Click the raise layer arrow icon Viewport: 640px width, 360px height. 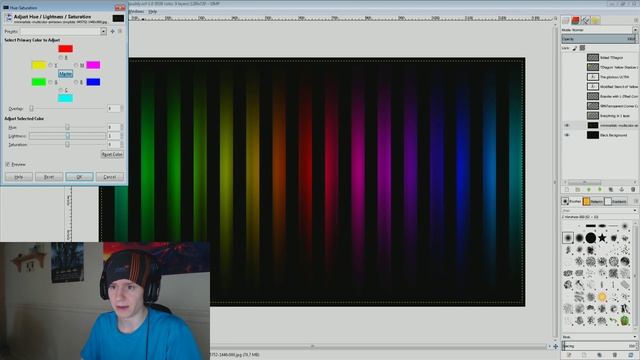[x=589, y=190]
